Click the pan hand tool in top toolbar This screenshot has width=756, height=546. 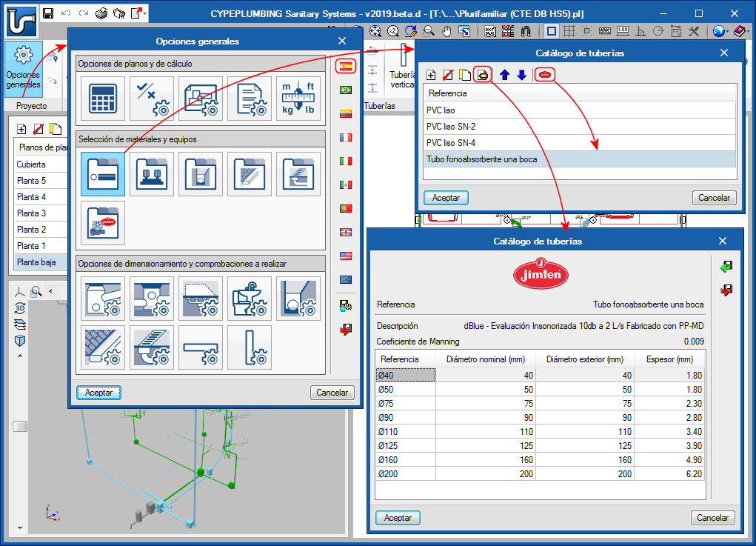[x=446, y=31]
